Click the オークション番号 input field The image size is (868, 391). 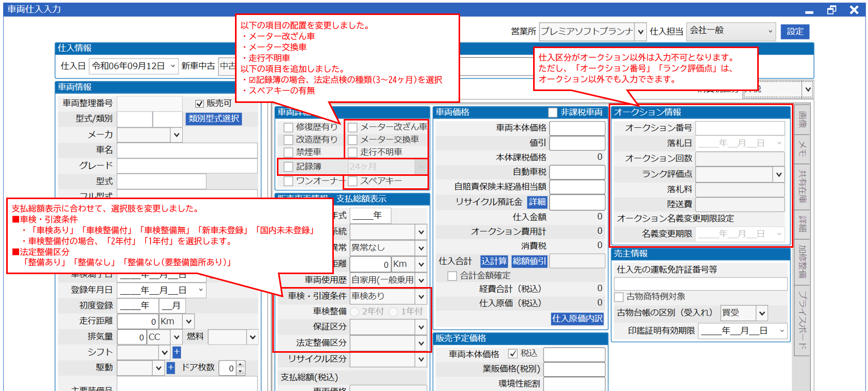(x=740, y=128)
